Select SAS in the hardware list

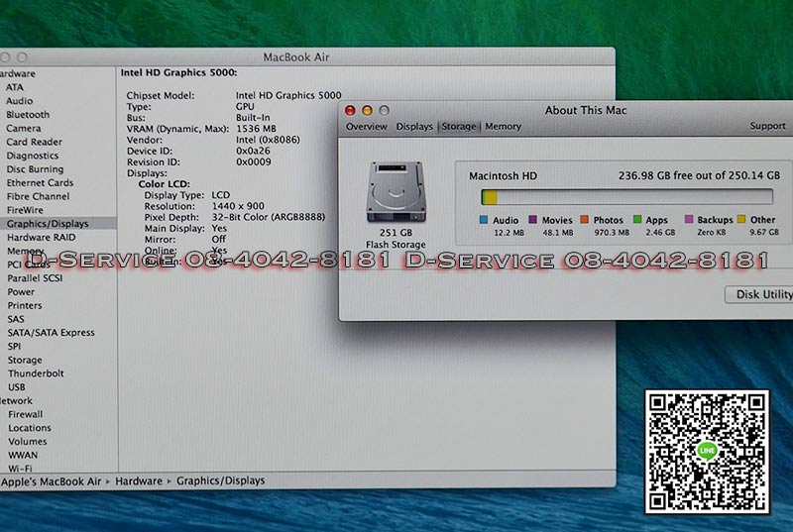16,319
